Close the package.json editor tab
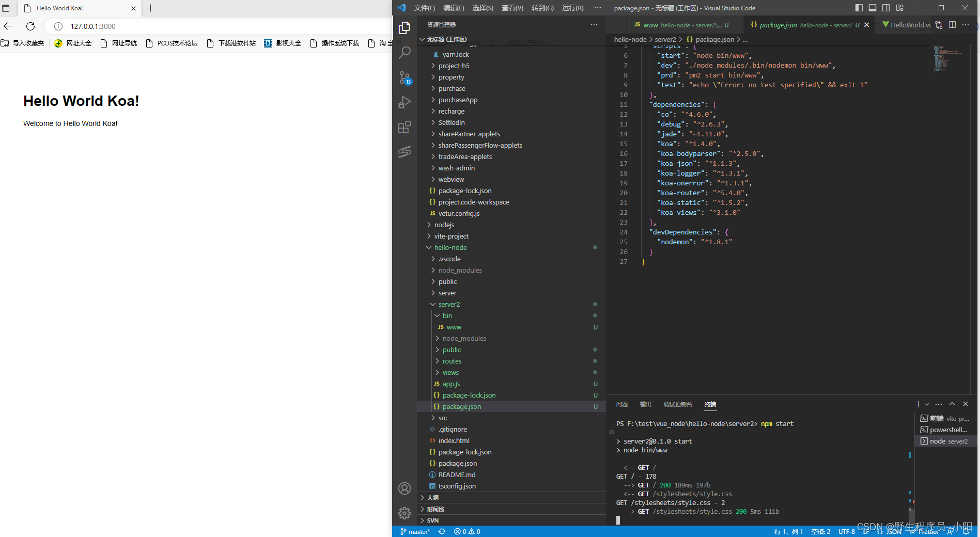The width and height of the screenshot is (980, 537). (x=866, y=25)
